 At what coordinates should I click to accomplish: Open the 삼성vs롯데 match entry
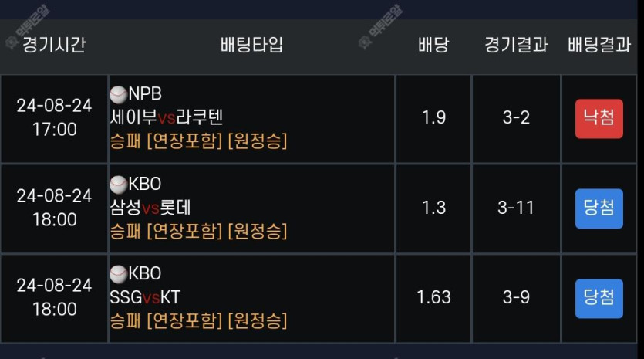[150, 208]
